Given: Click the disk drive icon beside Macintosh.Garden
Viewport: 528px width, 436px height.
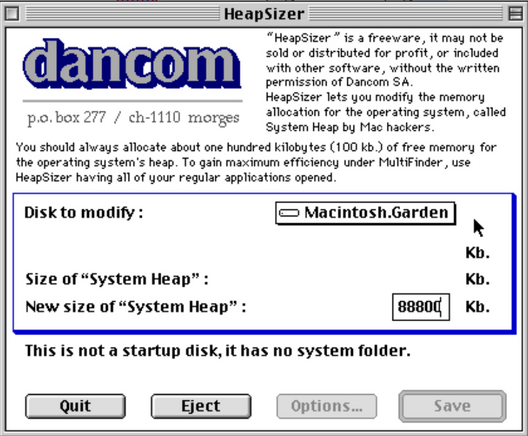Looking at the screenshot, I should click(289, 213).
